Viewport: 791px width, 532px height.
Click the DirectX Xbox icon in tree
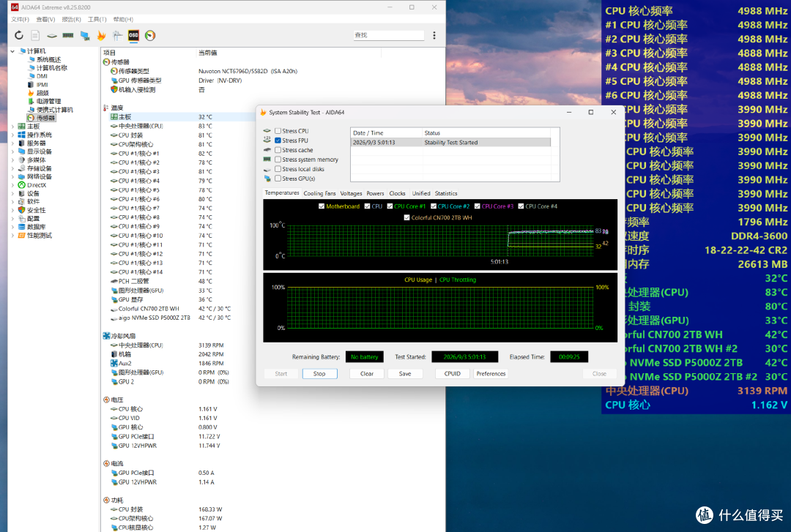point(22,185)
